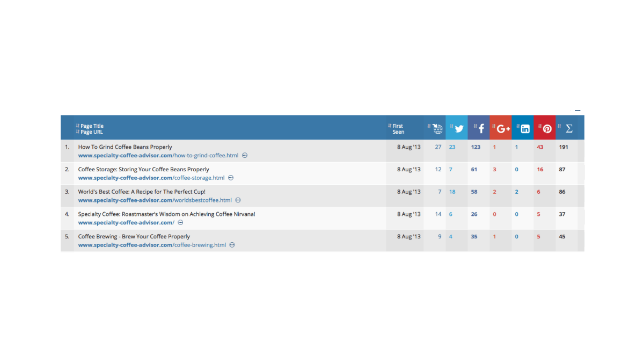Sort table by First Seen date
The width and height of the screenshot is (644, 363).
(x=396, y=129)
